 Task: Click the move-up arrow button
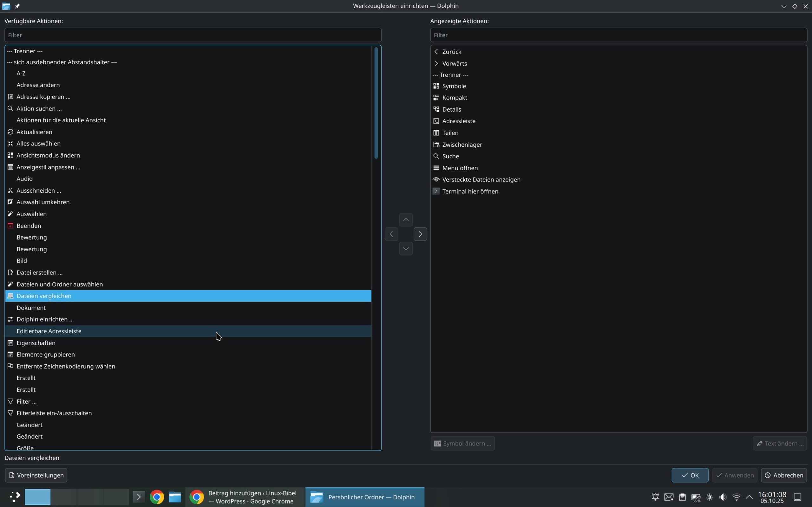[x=406, y=220]
